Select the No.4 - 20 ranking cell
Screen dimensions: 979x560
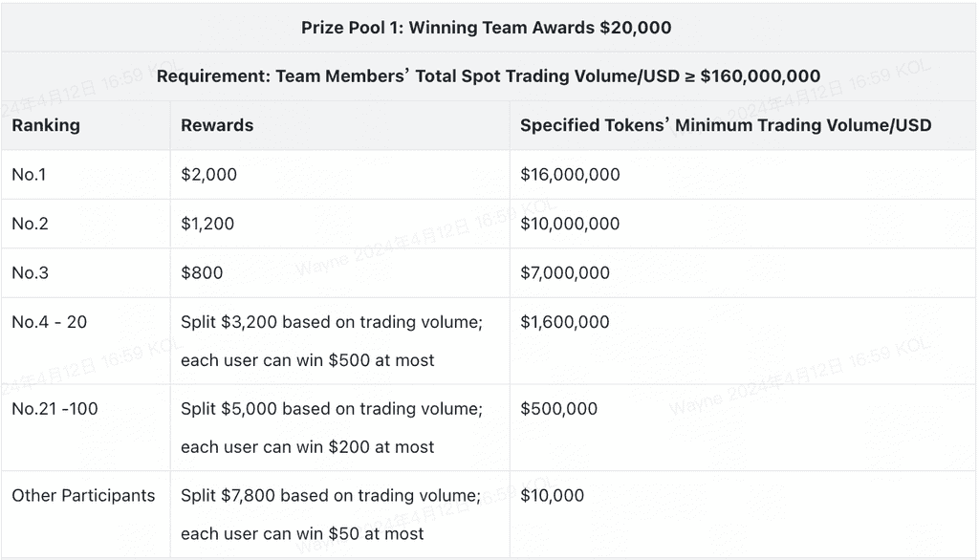[49, 322]
